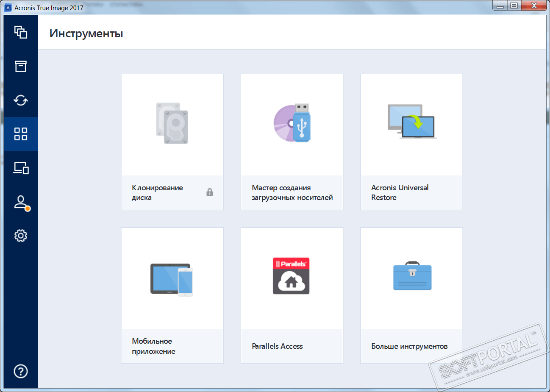
Task: Click the Universal Restore computers icon
Action: tap(412, 122)
